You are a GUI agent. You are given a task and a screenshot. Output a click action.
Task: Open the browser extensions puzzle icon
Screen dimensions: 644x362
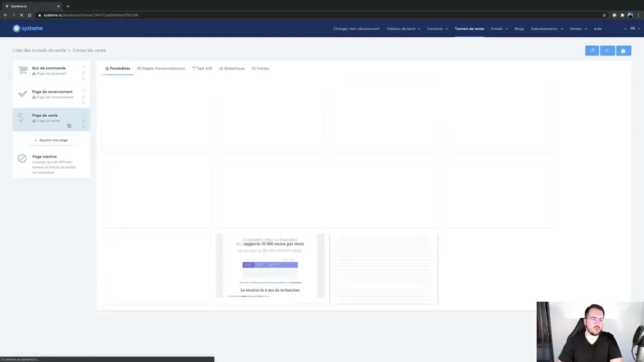622,15
